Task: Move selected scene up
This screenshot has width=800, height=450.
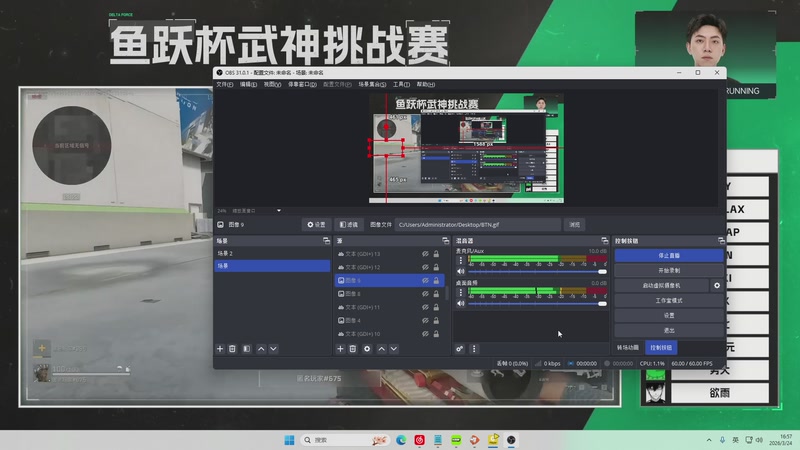Action: coord(261,349)
